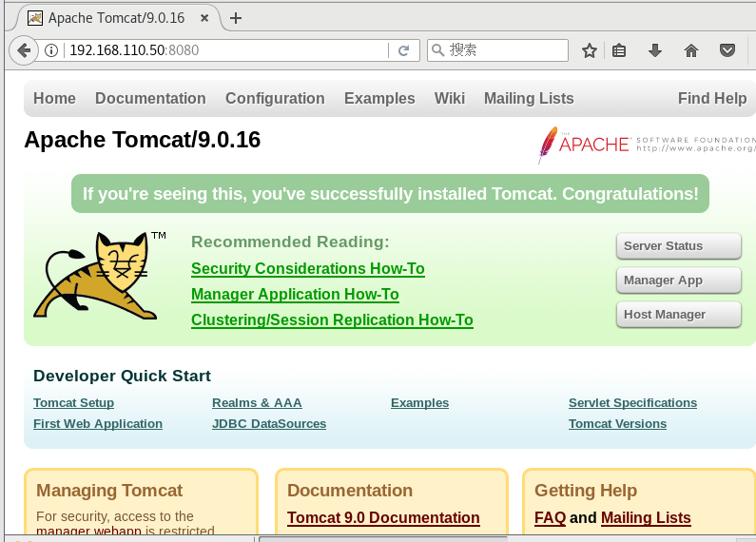Open site information icon in address bar
This screenshot has width=756, height=542.
tap(51, 50)
